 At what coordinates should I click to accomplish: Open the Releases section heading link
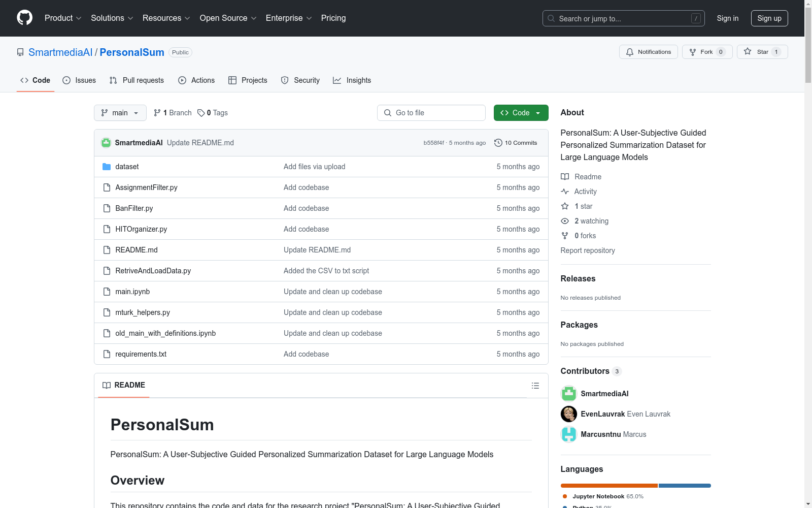point(578,278)
